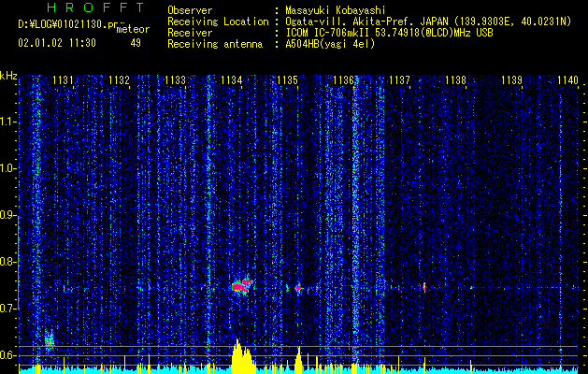Click the 1137 time marker

pos(399,79)
